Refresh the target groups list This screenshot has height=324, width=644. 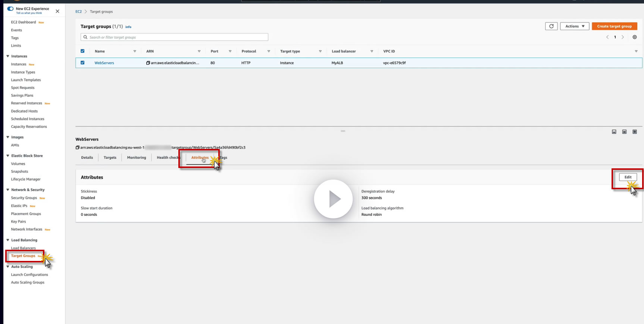tap(551, 26)
